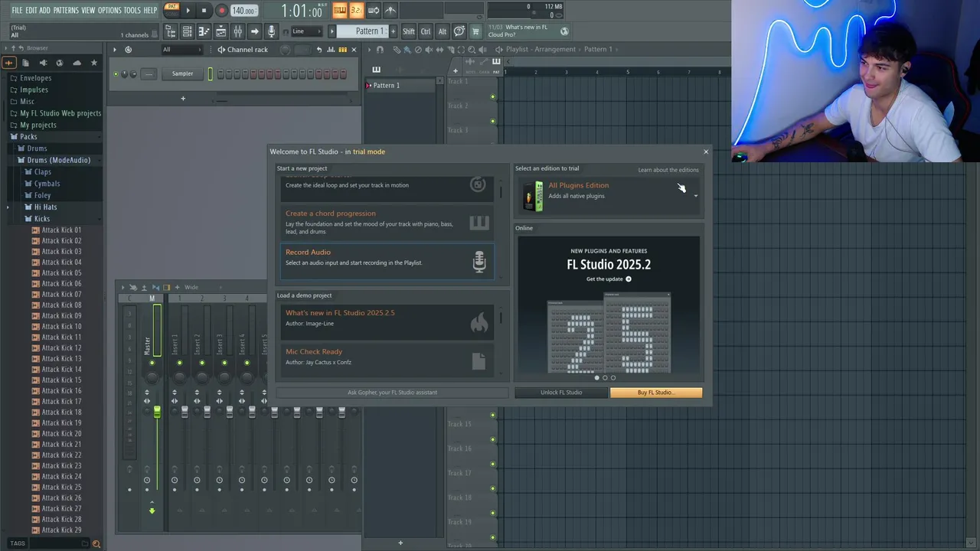Expand the Hi Hats folder

pos(45,207)
